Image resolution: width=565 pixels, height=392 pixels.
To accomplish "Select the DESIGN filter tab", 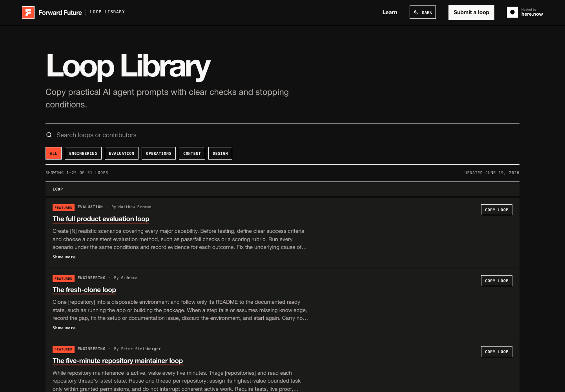I will (220, 153).
